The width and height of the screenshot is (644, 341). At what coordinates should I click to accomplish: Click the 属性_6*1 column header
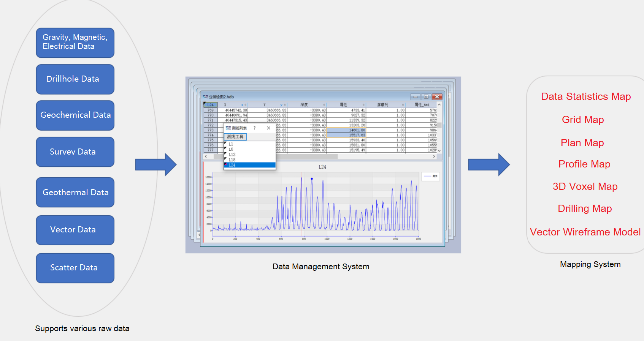pos(421,105)
